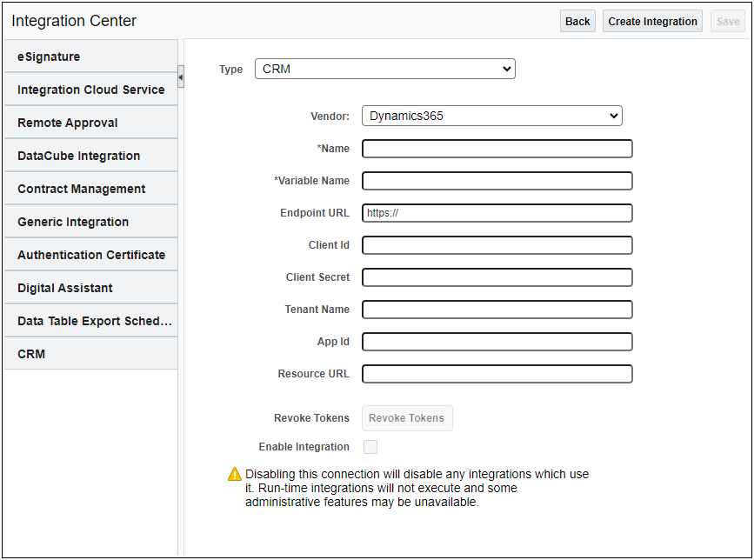Select the eSignature sidebar entry
Viewport: 754px width, 560px height.
pos(90,56)
